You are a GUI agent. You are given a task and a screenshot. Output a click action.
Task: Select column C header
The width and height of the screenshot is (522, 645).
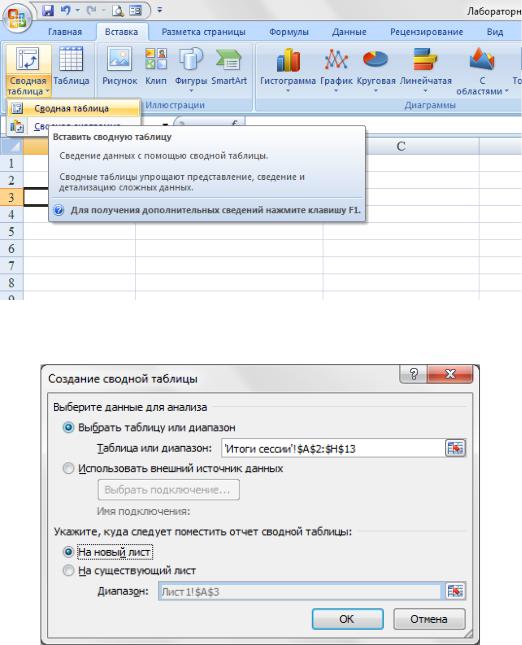(401, 146)
